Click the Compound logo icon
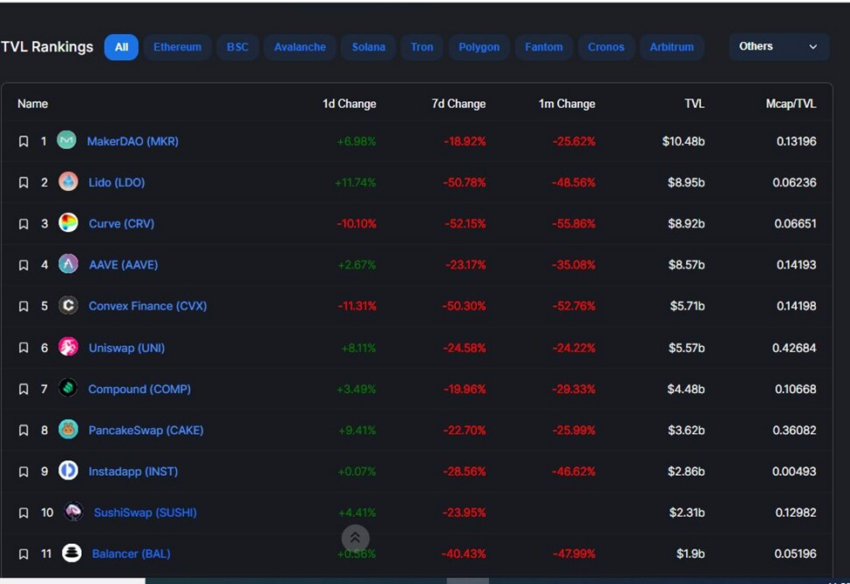Image resolution: width=850 pixels, height=584 pixels. tap(68, 388)
